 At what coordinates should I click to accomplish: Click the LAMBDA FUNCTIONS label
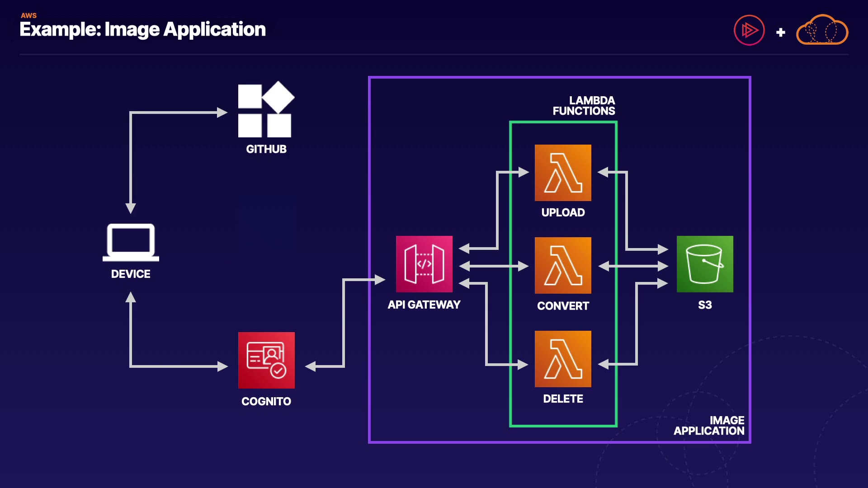pos(584,106)
